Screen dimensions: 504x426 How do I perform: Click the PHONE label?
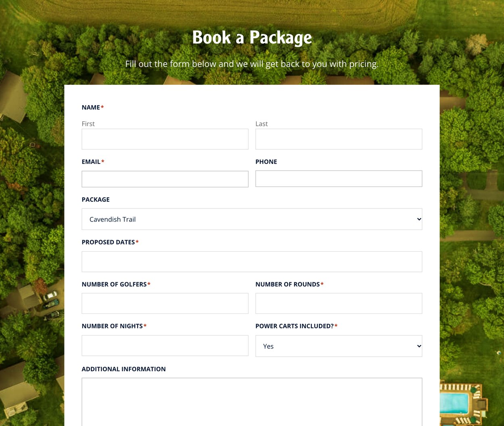tap(266, 162)
